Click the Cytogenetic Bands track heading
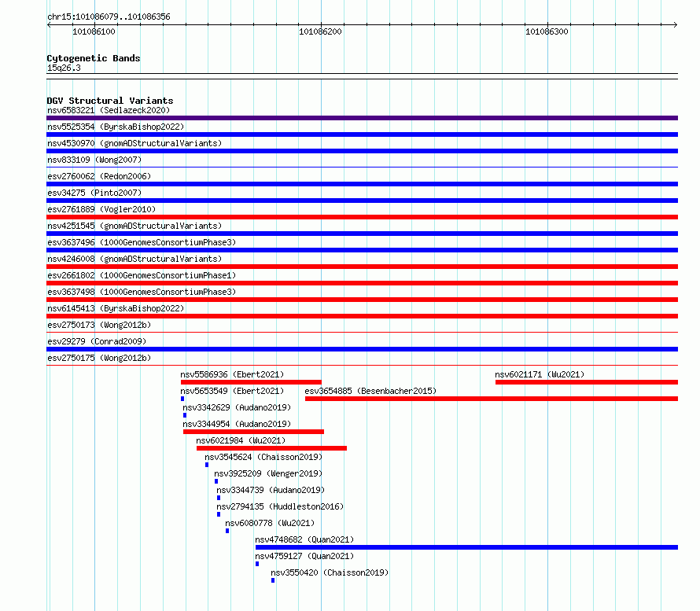This screenshot has width=700, height=611. click(94, 58)
